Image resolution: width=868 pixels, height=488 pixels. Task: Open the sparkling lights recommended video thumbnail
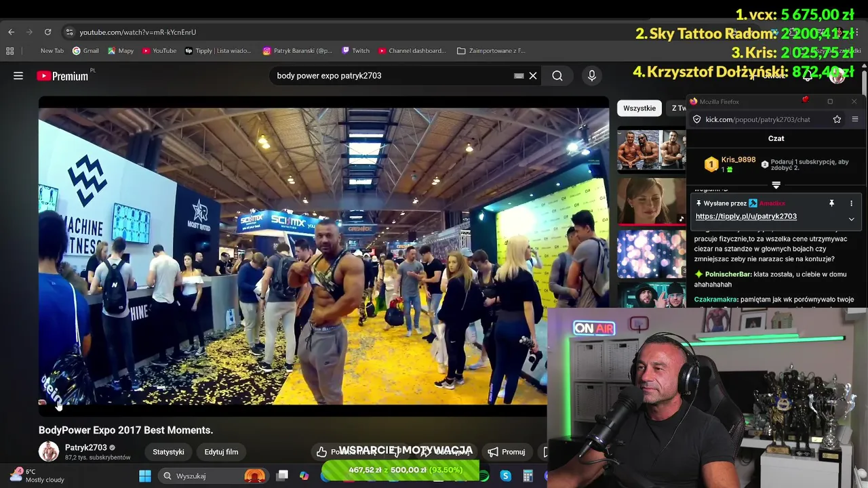pyautogui.click(x=651, y=253)
